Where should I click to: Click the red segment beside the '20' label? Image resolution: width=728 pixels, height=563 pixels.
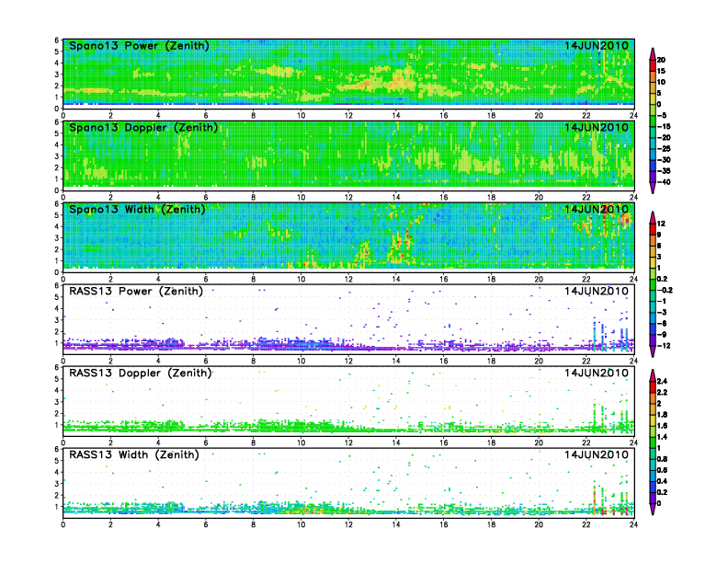pos(653,65)
